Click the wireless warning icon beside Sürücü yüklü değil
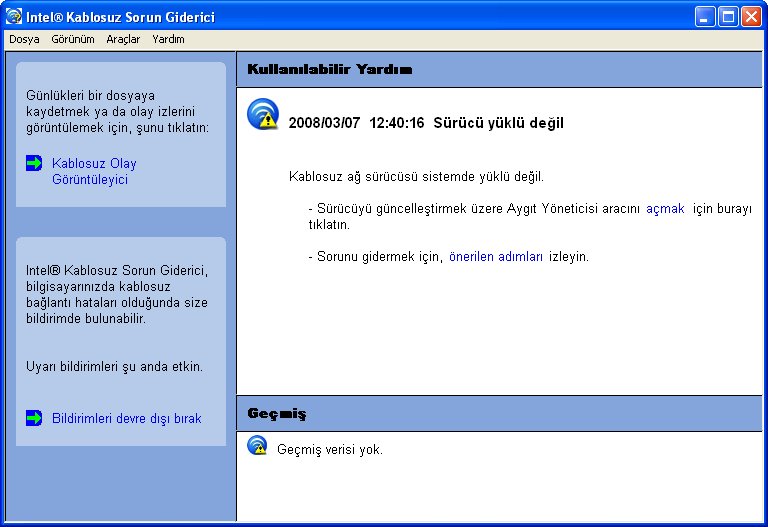The height and width of the screenshot is (527, 768). [263, 114]
